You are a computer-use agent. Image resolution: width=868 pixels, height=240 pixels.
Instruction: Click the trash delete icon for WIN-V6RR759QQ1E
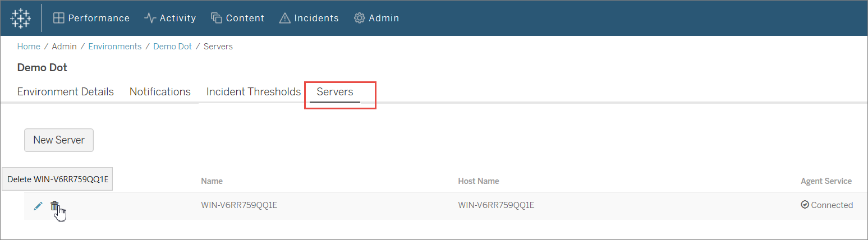pos(54,206)
